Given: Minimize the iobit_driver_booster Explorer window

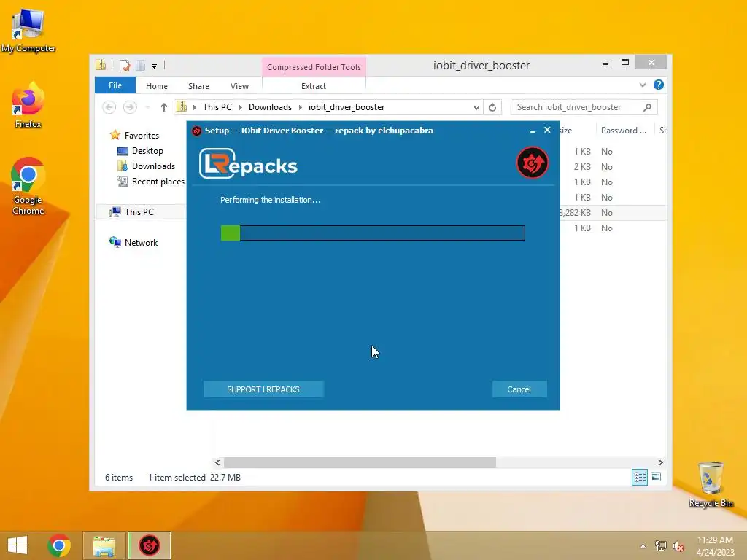Looking at the screenshot, I should point(605,63).
